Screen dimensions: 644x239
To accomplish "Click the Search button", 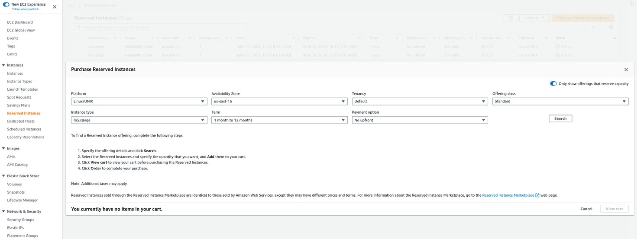I will click(560, 118).
